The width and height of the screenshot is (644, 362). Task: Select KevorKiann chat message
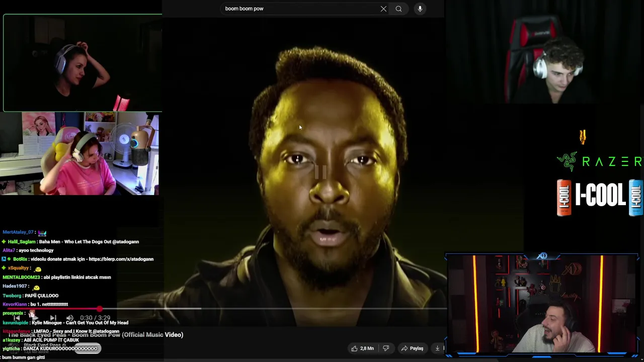(35, 304)
